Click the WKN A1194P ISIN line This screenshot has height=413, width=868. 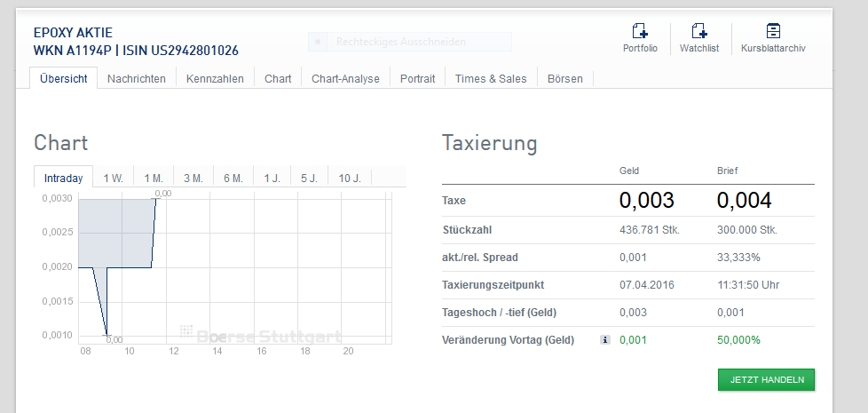click(x=136, y=51)
